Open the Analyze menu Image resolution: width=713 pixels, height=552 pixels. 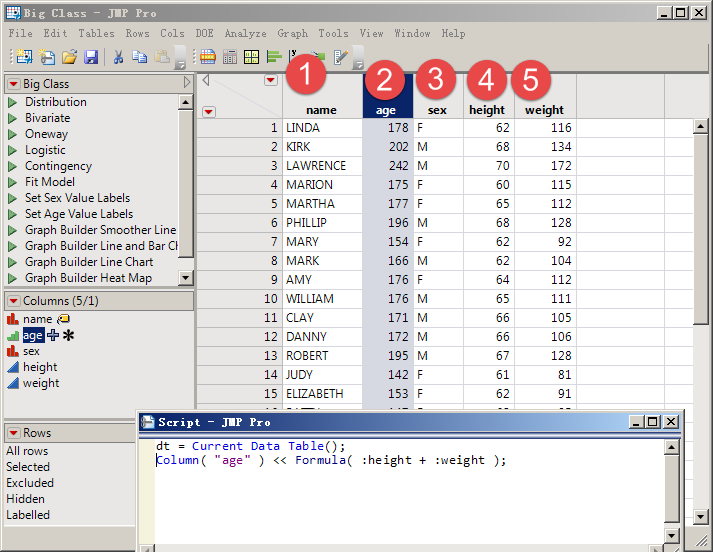point(245,33)
